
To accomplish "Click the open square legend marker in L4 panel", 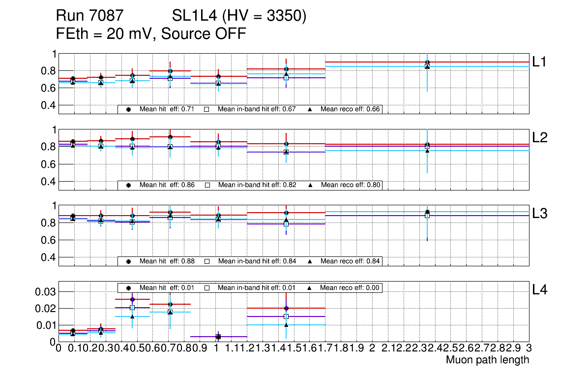I will click(x=207, y=287).
